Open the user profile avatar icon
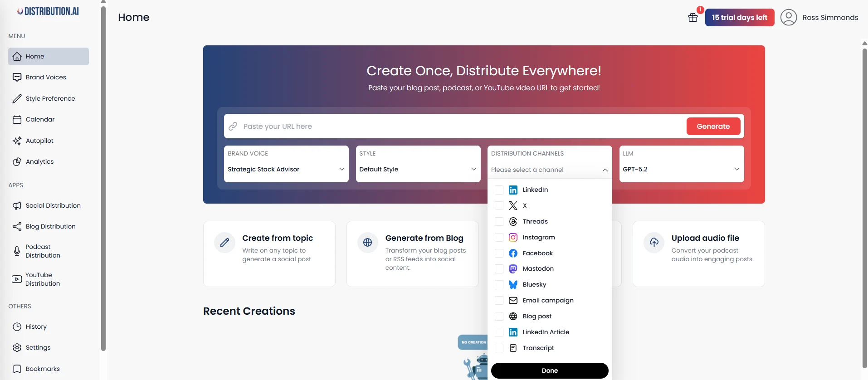The height and width of the screenshot is (380, 868). pyautogui.click(x=789, y=17)
